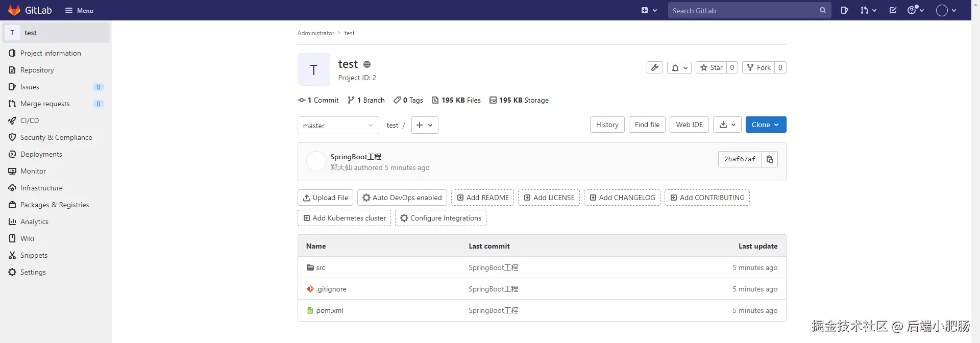Expand the master branch selector
980x343 pixels.
coord(338,126)
